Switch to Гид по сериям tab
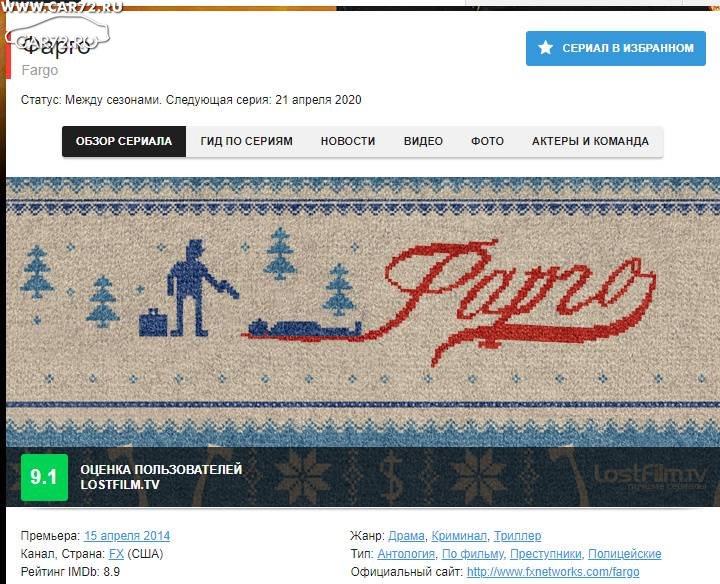 point(247,141)
